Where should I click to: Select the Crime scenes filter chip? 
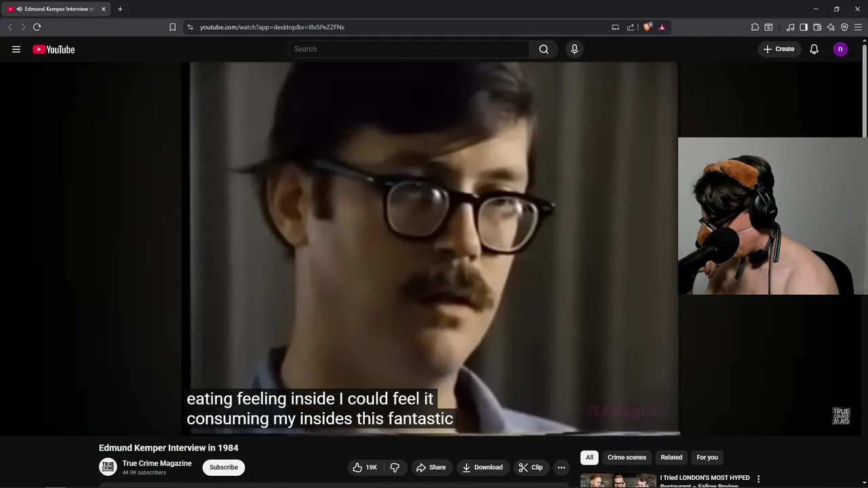[x=627, y=457]
